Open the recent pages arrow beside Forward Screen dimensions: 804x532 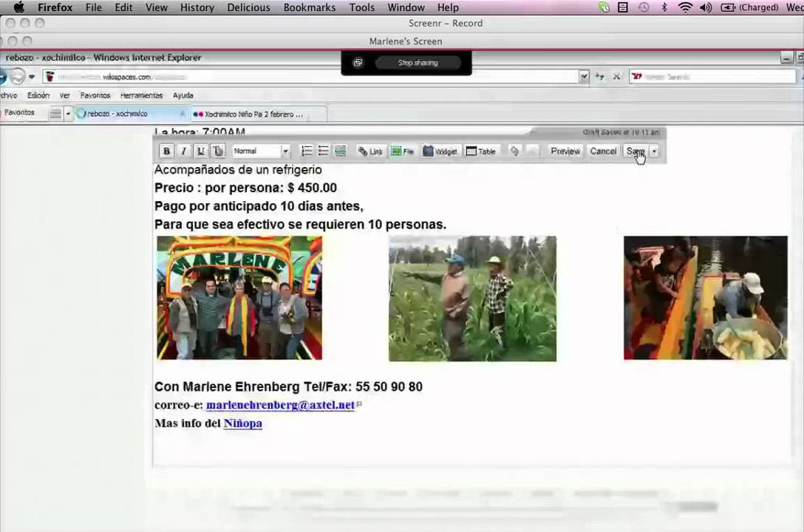(x=32, y=77)
